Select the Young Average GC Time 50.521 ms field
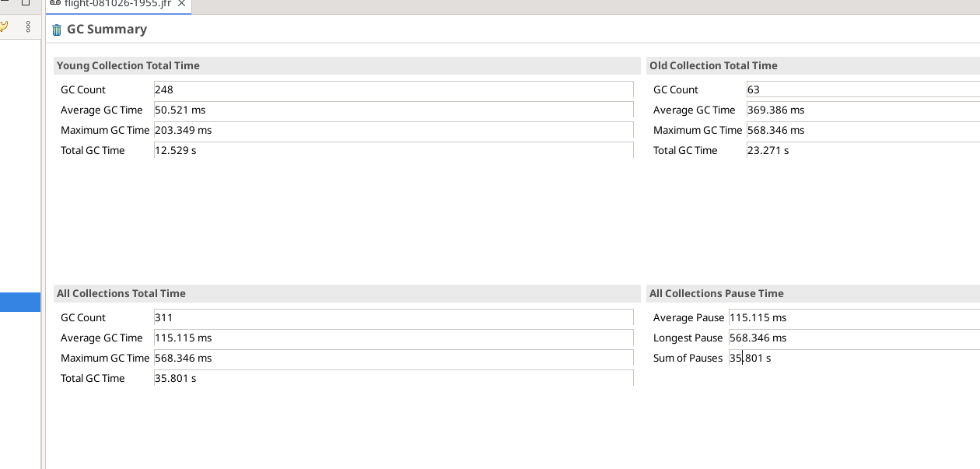The width and height of the screenshot is (980, 469). tap(394, 110)
